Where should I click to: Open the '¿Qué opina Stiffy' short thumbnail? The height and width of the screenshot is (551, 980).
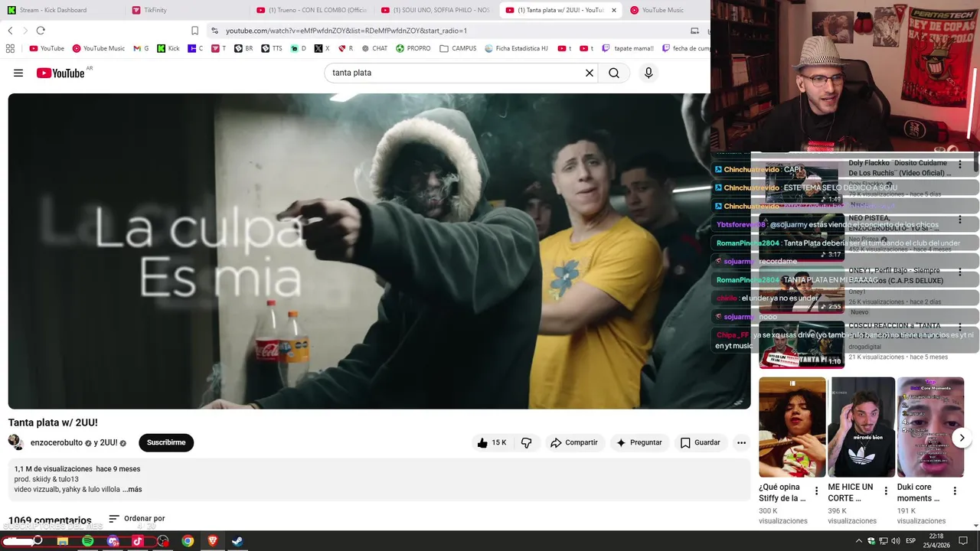pos(792,427)
